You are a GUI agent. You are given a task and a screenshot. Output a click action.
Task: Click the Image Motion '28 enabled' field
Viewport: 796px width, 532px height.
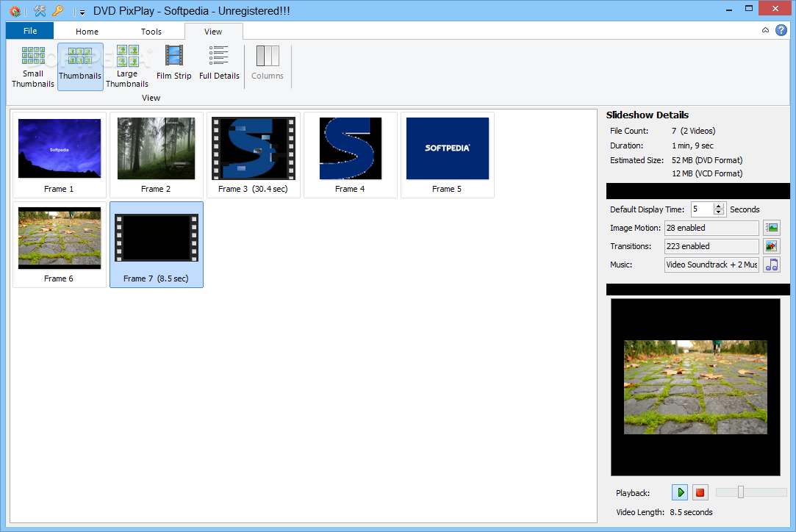(x=711, y=228)
